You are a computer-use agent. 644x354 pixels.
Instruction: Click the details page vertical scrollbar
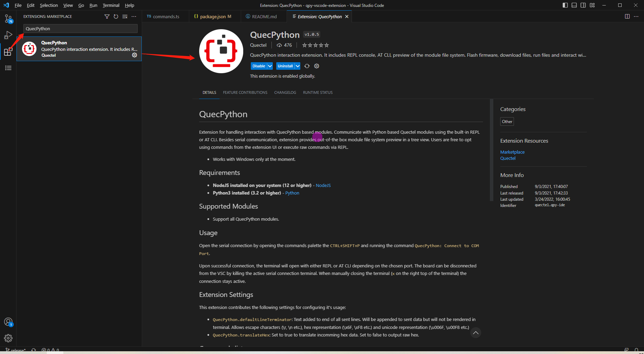(x=492, y=150)
